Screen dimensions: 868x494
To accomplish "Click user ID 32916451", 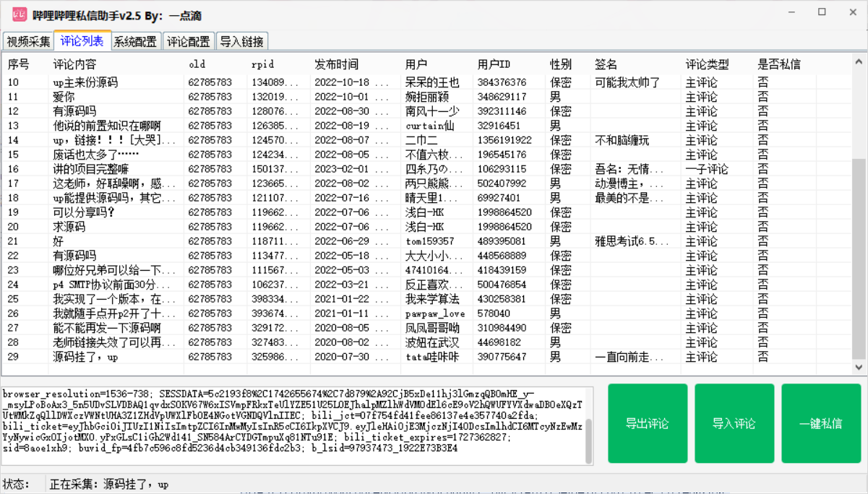I will pyautogui.click(x=499, y=126).
